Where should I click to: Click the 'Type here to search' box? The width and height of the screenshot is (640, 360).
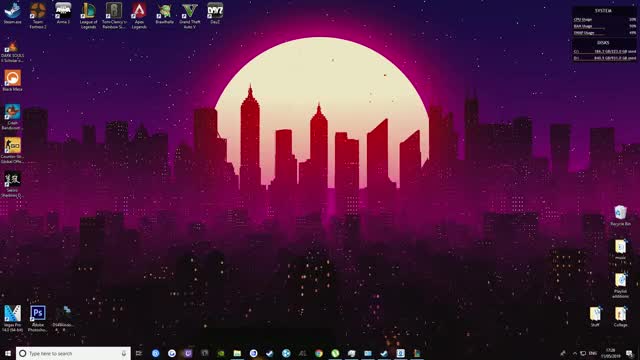[73, 353]
